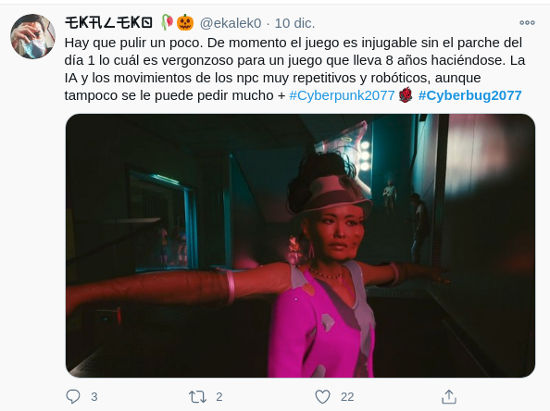
Task: Click the like count number 22
Action: 347,397
